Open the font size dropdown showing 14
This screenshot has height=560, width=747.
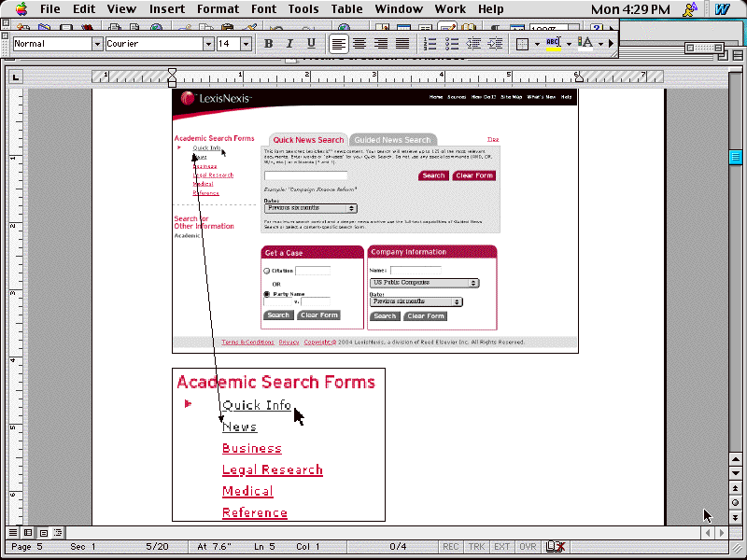[x=246, y=44]
